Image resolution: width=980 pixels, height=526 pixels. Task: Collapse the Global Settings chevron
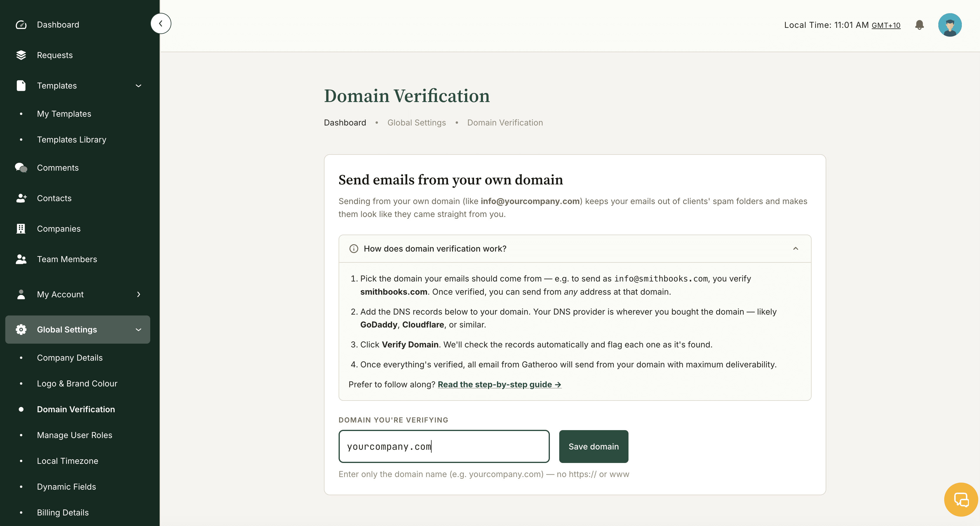click(x=138, y=330)
